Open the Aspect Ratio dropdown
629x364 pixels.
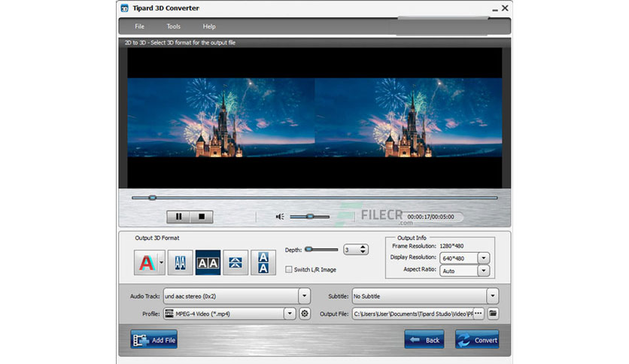pyautogui.click(x=483, y=271)
